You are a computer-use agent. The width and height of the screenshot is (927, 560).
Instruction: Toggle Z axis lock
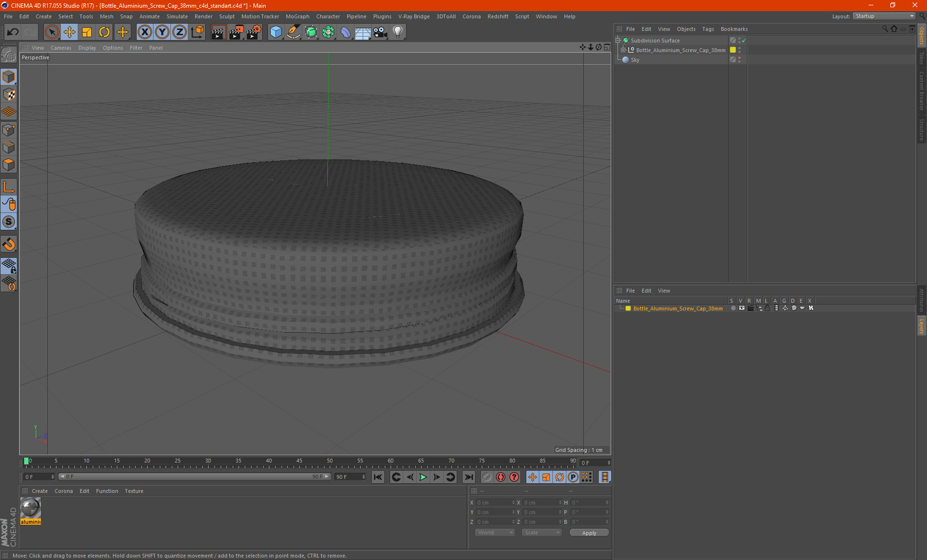pos(180,32)
